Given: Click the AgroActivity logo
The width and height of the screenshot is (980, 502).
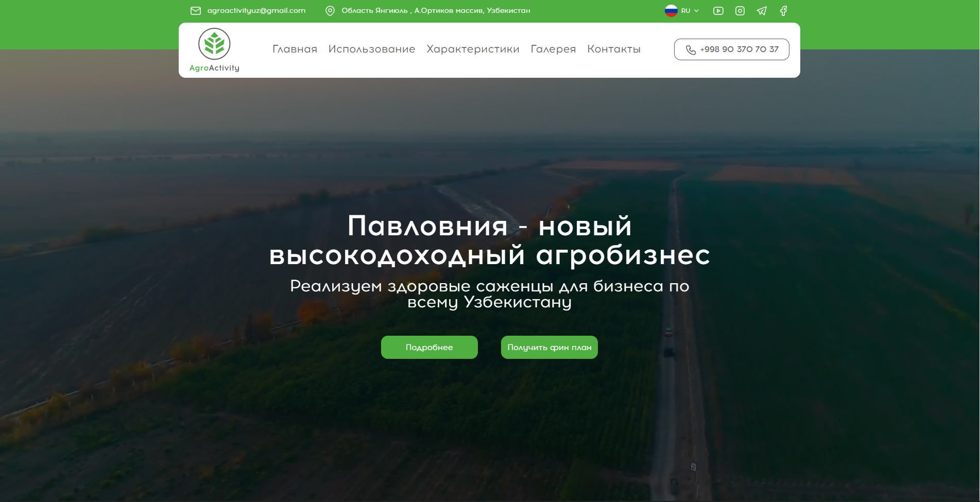Looking at the screenshot, I should (x=214, y=50).
